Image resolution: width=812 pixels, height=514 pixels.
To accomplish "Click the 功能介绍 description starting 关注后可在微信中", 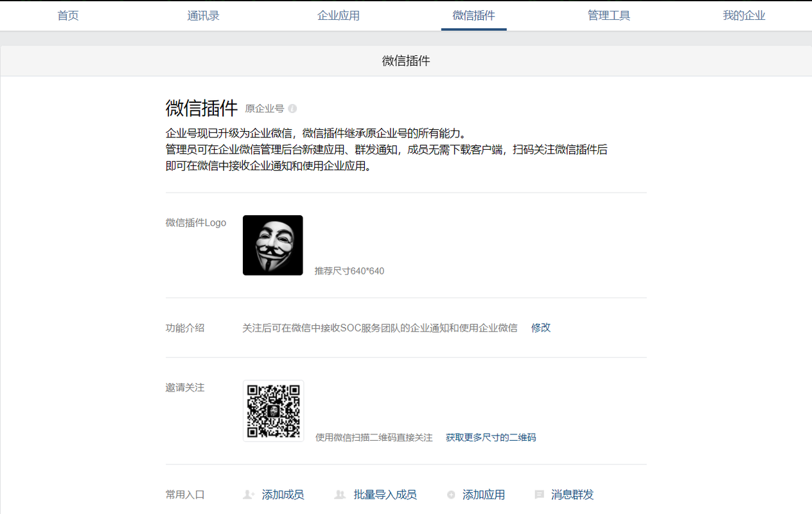I will [x=380, y=328].
